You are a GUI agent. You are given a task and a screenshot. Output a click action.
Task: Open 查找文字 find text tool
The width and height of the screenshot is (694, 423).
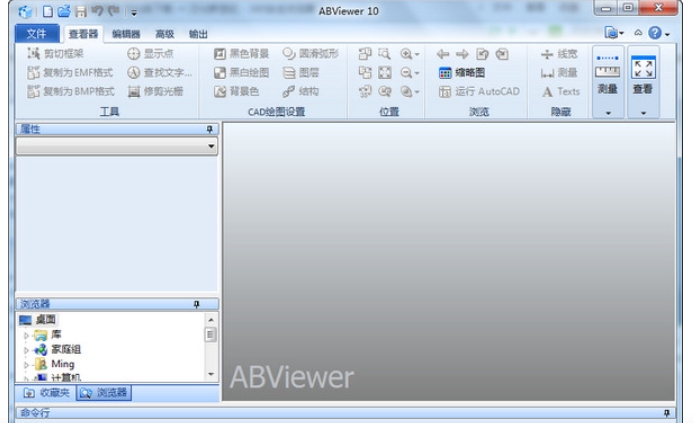click(160, 73)
